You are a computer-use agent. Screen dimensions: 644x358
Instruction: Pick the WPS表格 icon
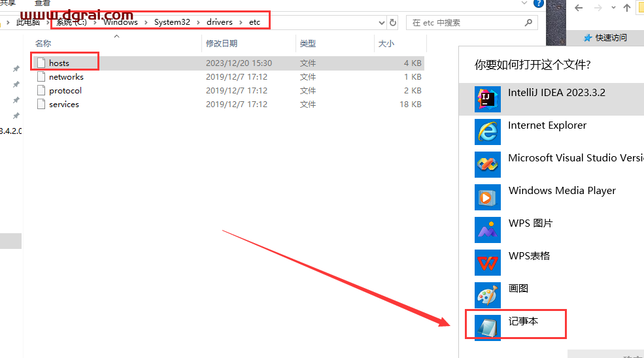tap(488, 263)
